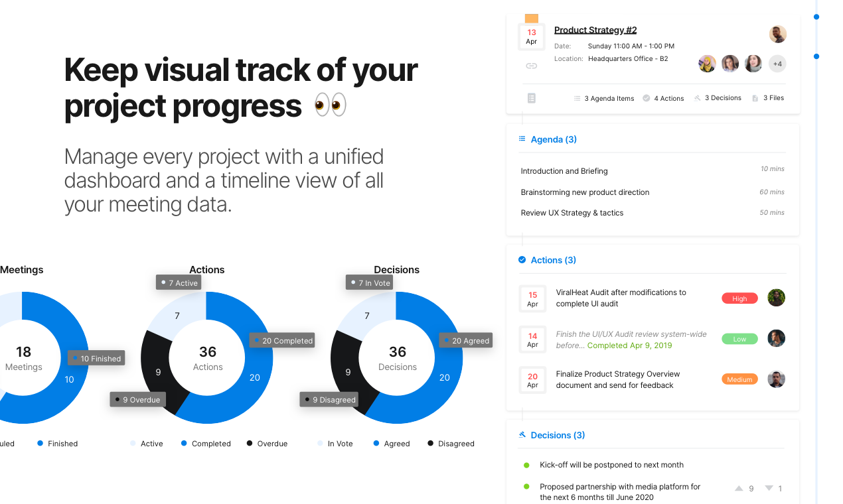
Task: Select the Brainstorming new product direction agenda item
Action: pyautogui.click(x=585, y=192)
